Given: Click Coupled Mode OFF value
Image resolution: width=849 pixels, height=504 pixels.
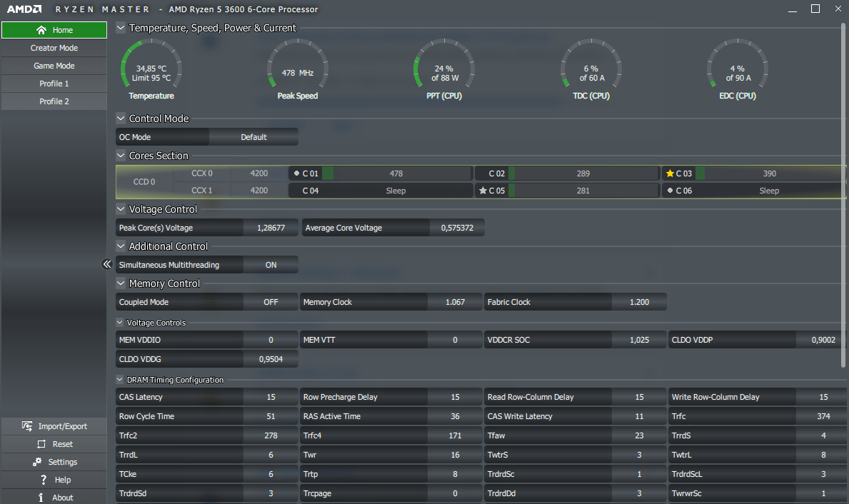Looking at the screenshot, I should (x=271, y=302).
